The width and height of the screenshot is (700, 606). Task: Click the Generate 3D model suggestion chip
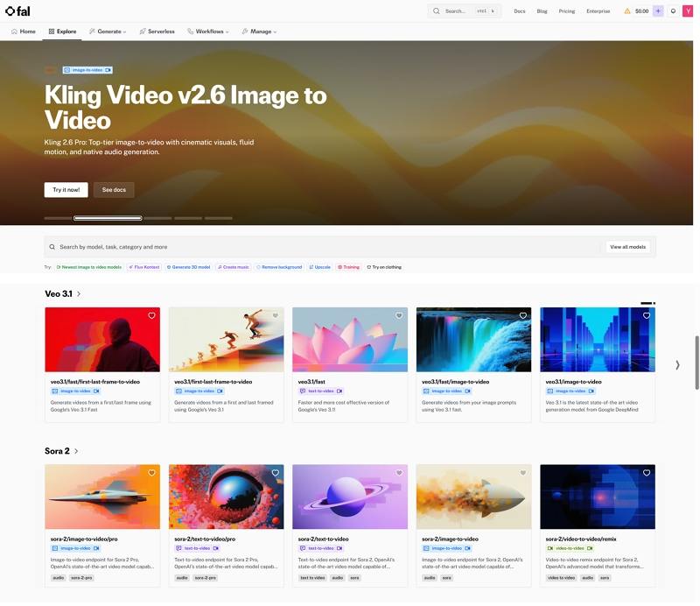point(188,267)
